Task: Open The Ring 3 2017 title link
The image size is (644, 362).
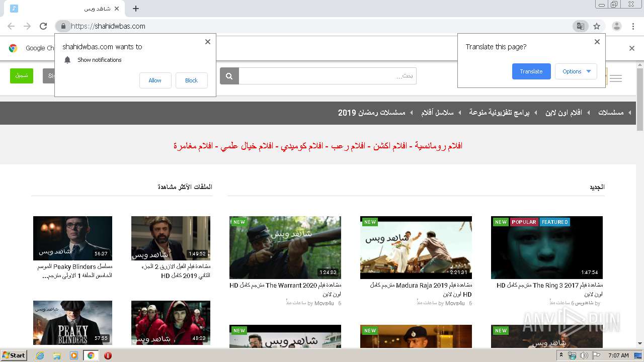Action: (x=549, y=290)
